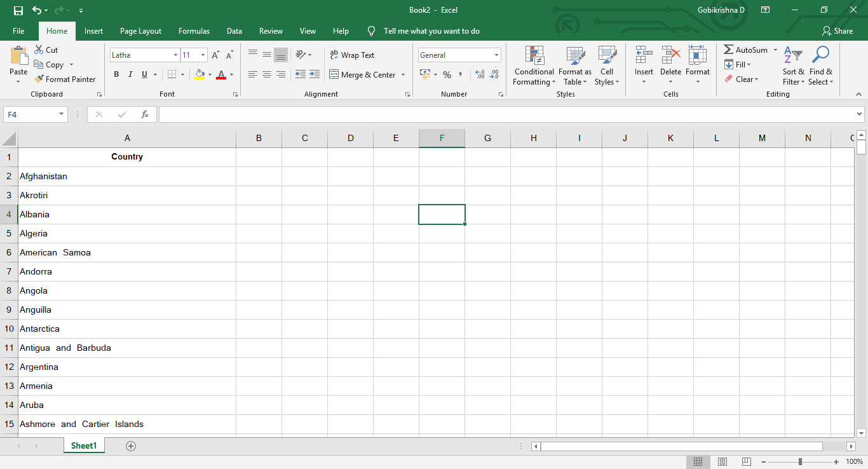Expand the AutoSum dropdown arrow
The width and height of the screenshot is (868, 469).
775,50
